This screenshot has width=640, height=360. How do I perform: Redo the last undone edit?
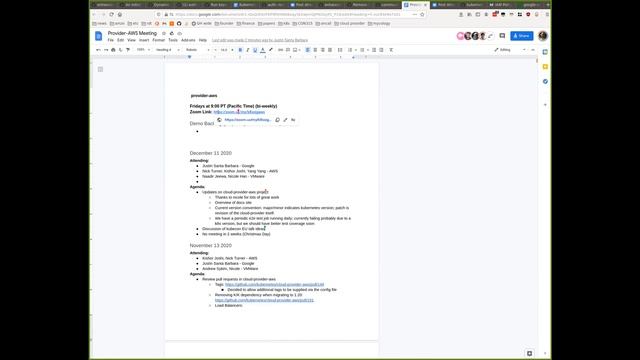click(x=106, y=50)
